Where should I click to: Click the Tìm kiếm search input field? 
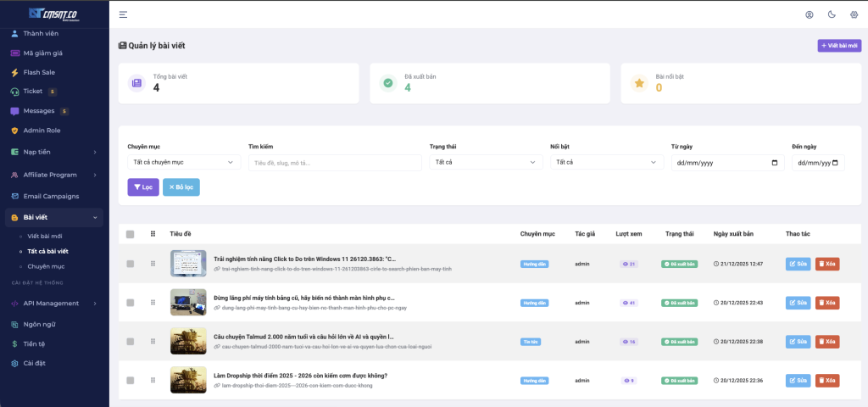pos(335,163)
